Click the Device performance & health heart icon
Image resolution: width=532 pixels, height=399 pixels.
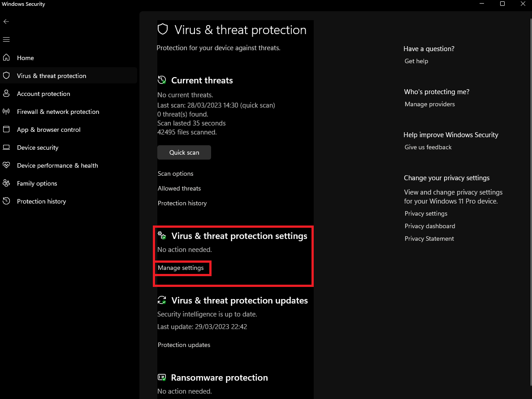coord(6,165)
